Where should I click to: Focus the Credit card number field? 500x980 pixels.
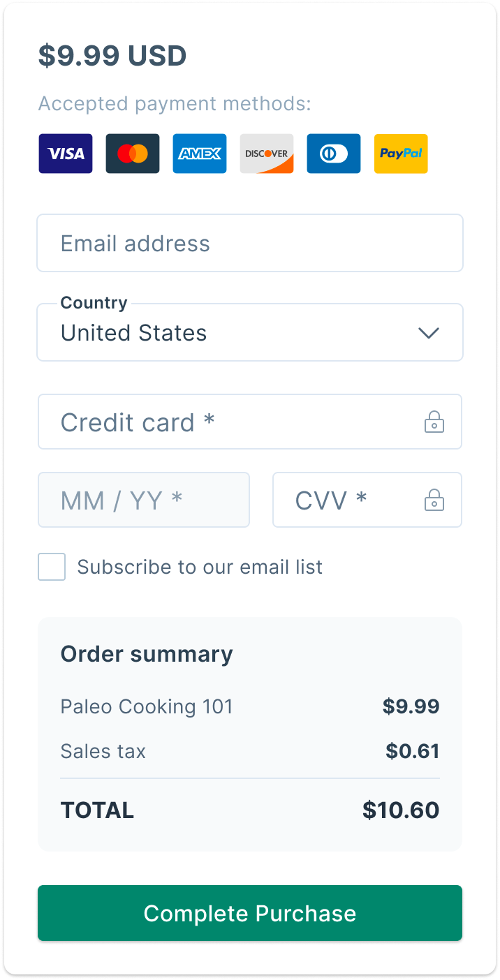point(250,422)
